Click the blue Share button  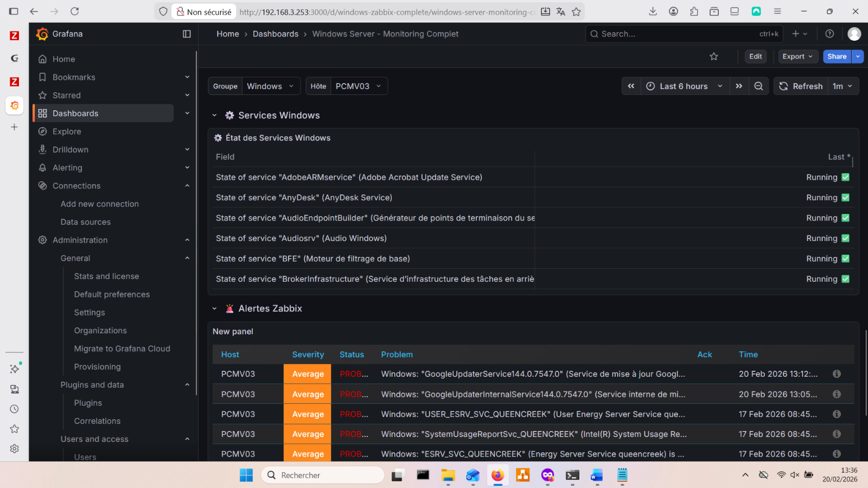[x=837, y=56]
